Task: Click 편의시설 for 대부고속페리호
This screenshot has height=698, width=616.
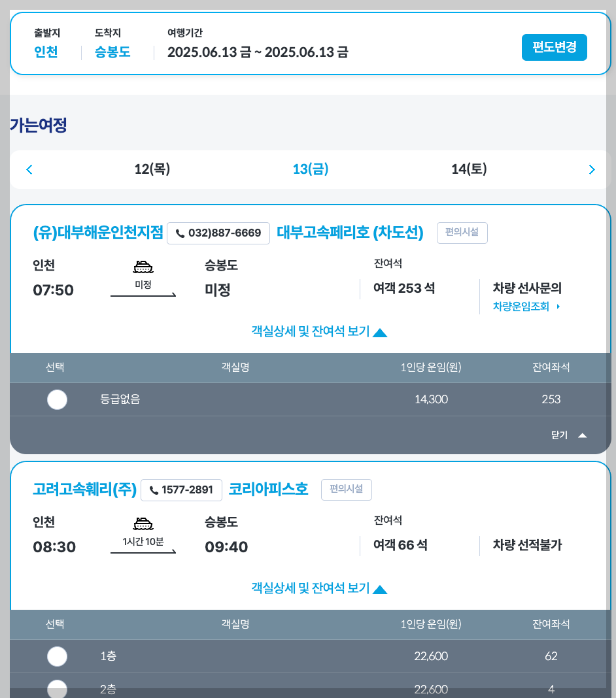Action: click(462, 233)
